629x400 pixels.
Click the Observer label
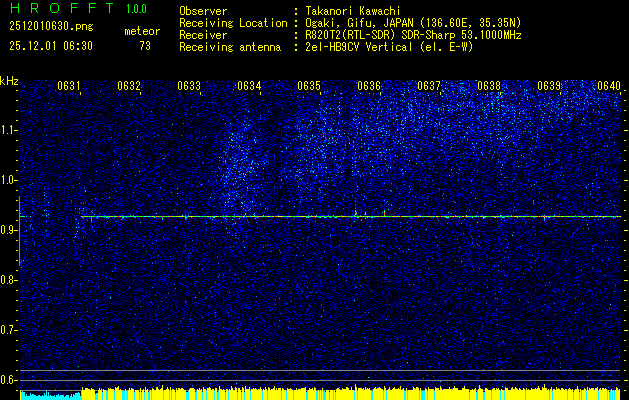click(203, 11)
